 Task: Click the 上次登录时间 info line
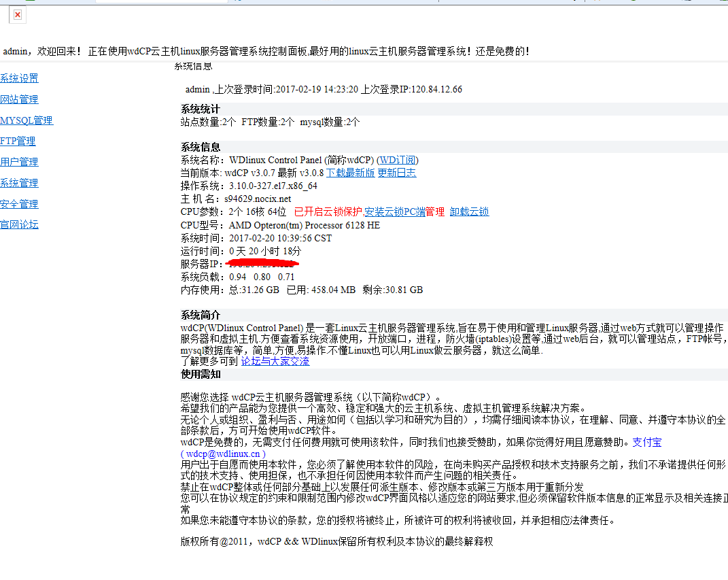click(324, 89)
